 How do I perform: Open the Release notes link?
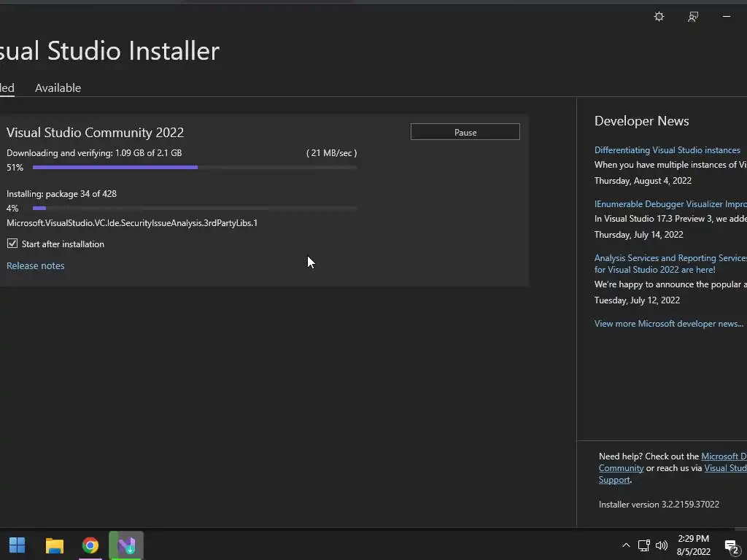[x=35, y=265]
